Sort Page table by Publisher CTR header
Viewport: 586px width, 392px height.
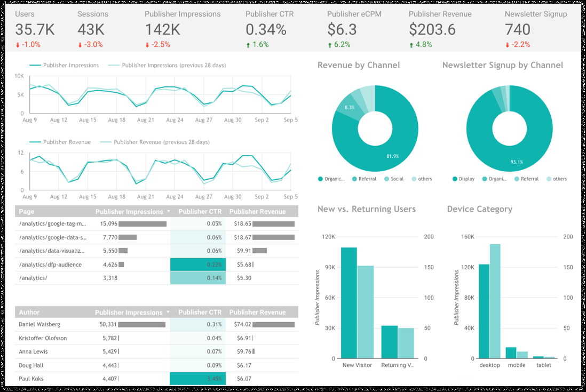200,211
